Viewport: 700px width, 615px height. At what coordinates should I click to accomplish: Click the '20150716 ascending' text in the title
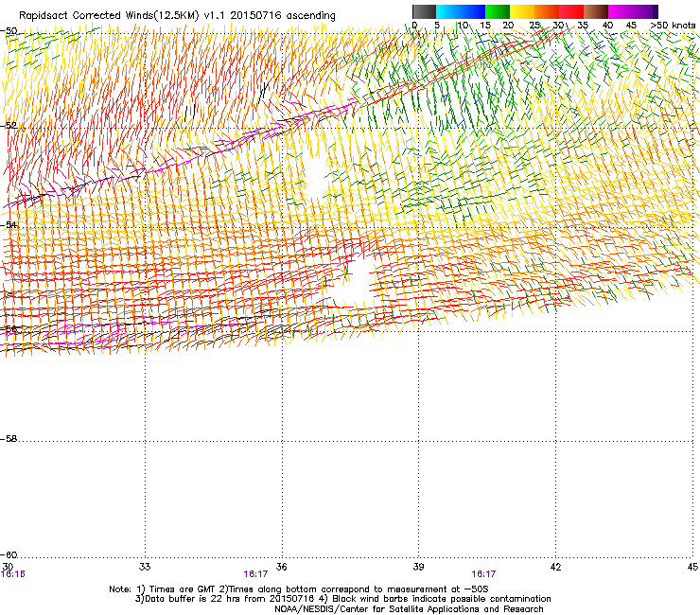[x=283, y=16]
